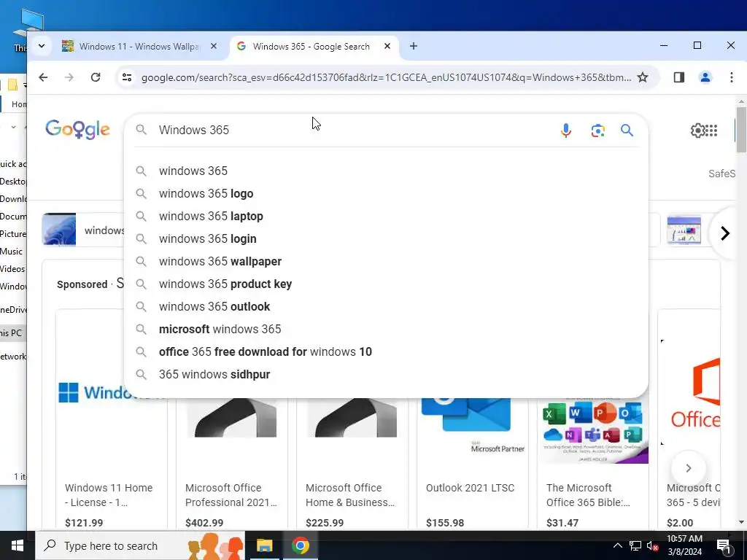Choose suggestion 'windows 365 login'
Screen dimensions: 747x560
(x=386, y=238)
